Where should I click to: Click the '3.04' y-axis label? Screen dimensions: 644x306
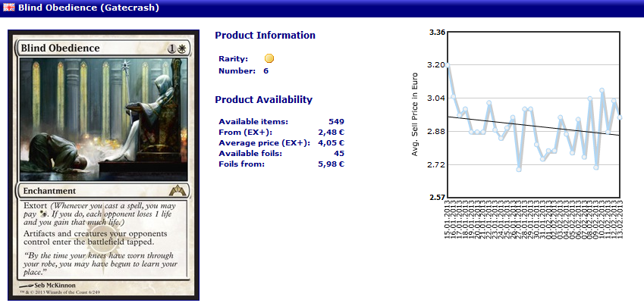coord(437,98)
